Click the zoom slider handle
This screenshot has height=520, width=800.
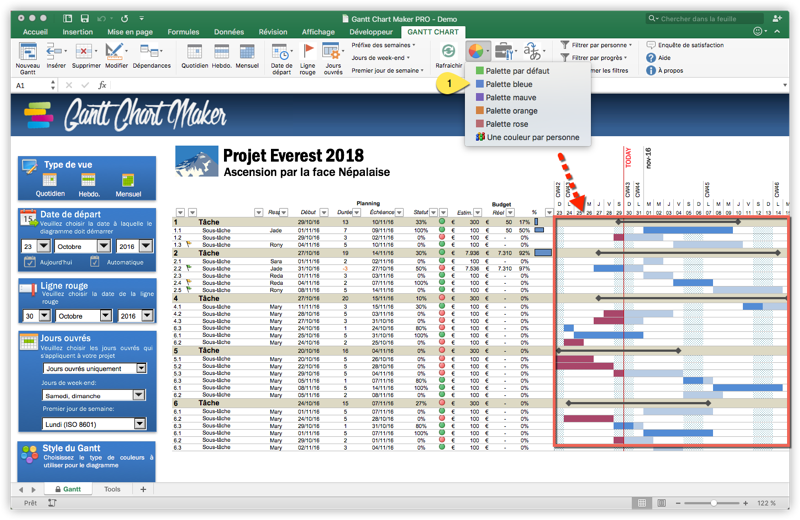point(713,503)
